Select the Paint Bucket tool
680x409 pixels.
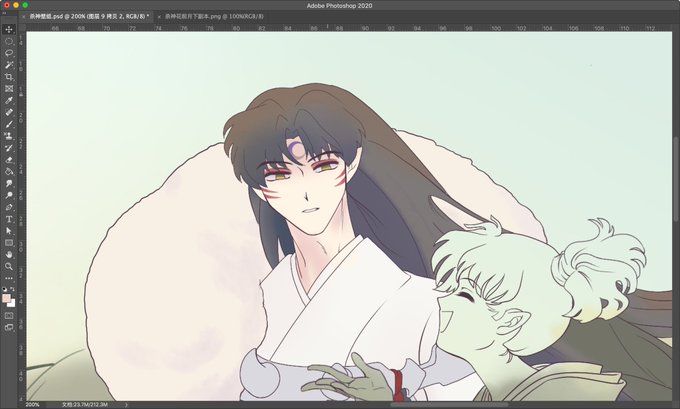coord(9,171)
